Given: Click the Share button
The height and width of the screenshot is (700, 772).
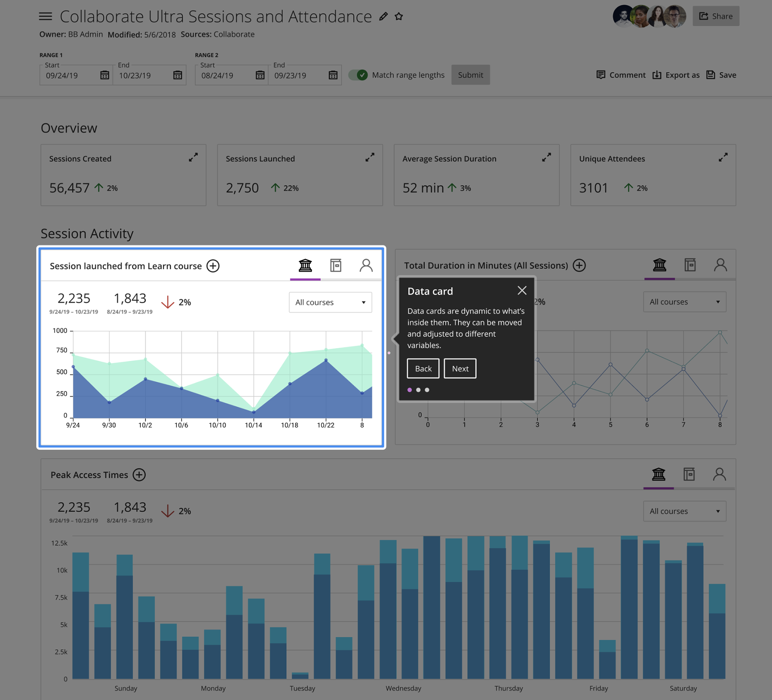Looking at the screenshot, I should point(716,16).
